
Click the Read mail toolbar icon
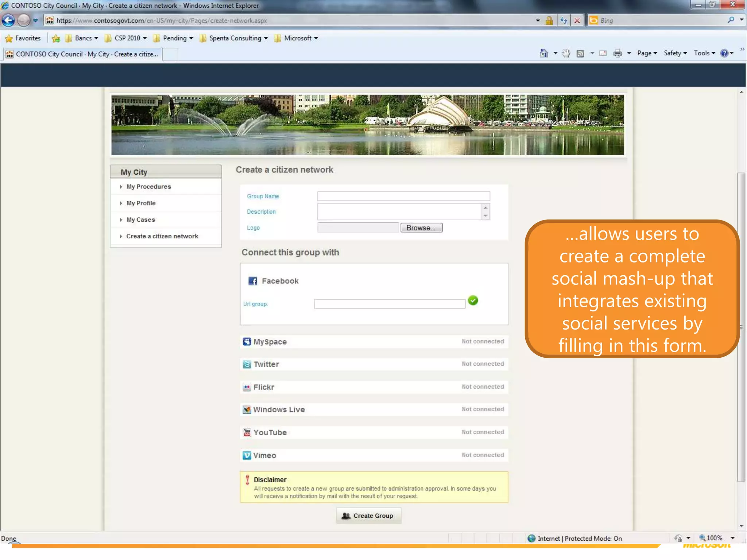[603, 53]
